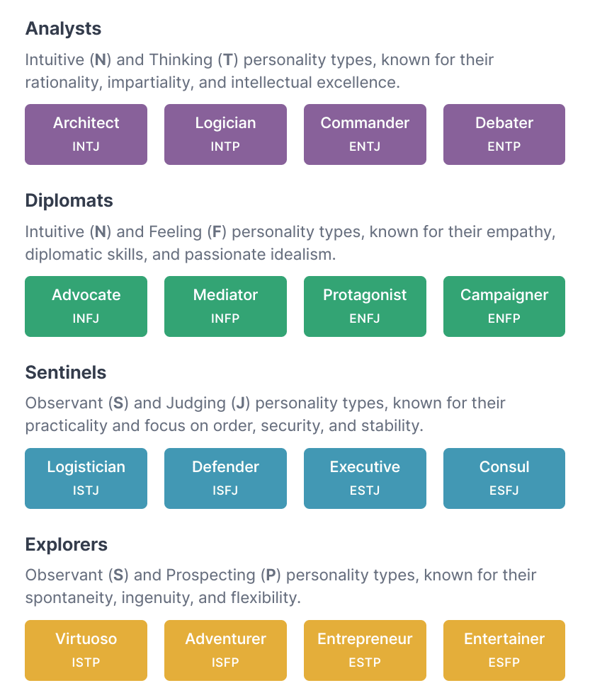Open the Adventurer ISFP personality type

click(225, 650)
